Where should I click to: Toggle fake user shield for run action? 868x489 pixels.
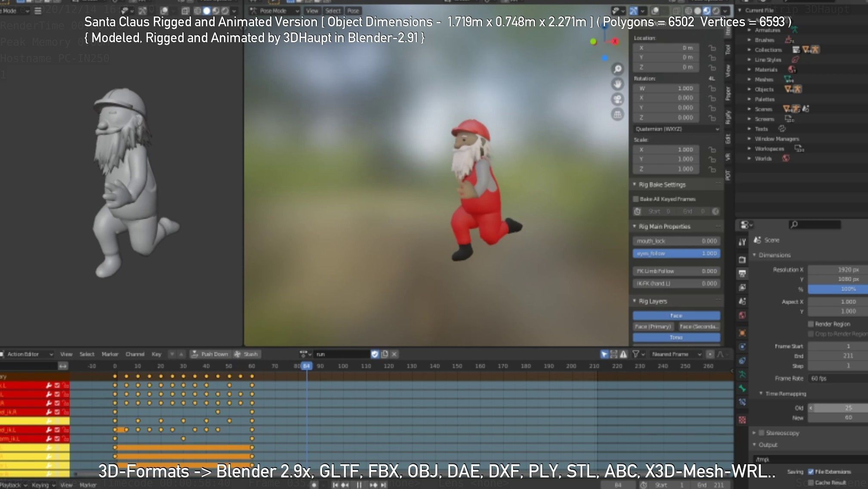click(375, 354)
